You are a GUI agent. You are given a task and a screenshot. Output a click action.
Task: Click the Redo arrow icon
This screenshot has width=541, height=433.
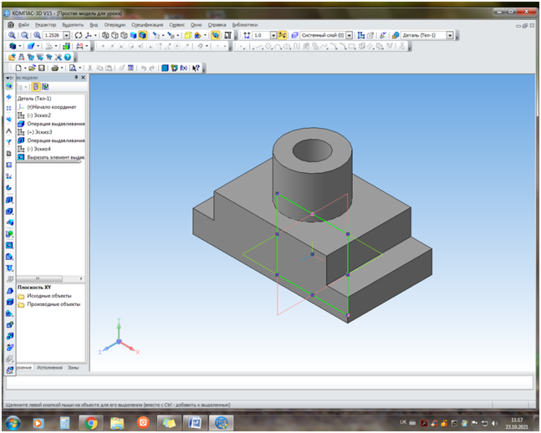click(x=152, y=68)
